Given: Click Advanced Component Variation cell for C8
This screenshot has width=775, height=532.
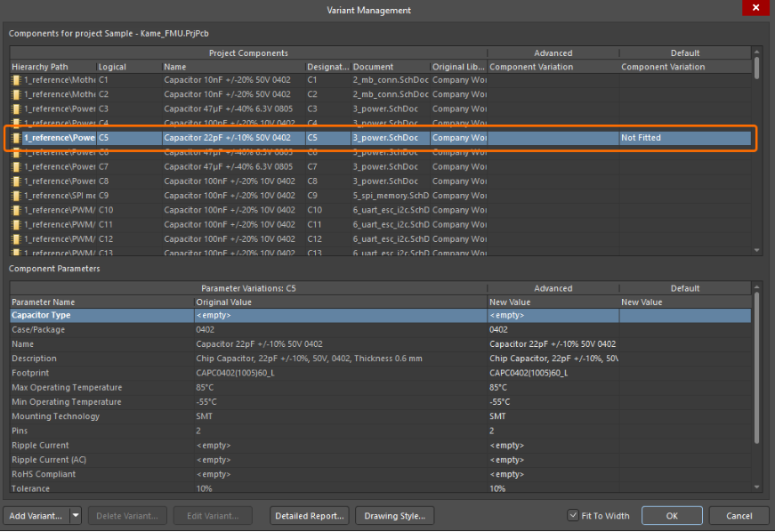Looking at the screenshot, I should point(553,181).
